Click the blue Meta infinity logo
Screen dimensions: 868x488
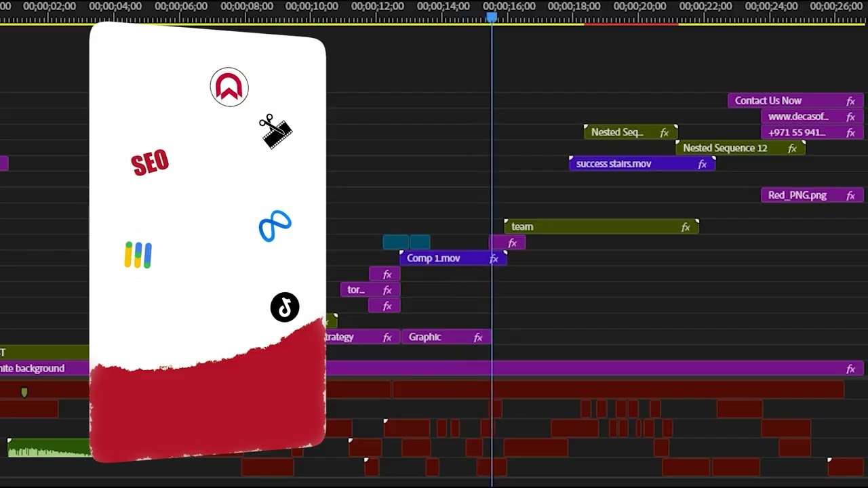pos(275,226)
